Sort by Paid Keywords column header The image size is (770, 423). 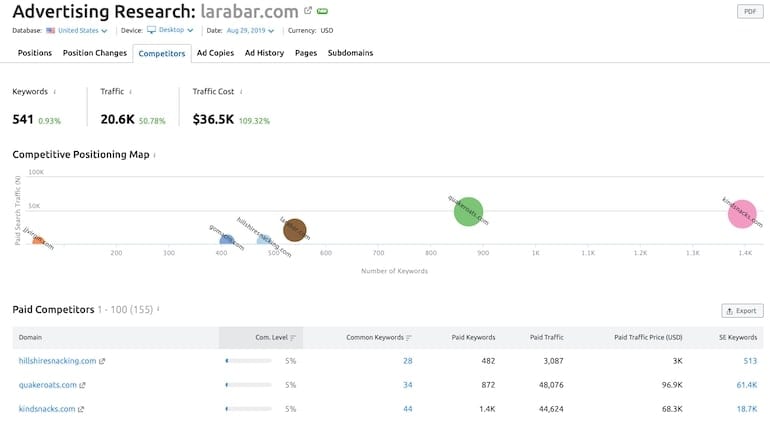tap(473, 338)
